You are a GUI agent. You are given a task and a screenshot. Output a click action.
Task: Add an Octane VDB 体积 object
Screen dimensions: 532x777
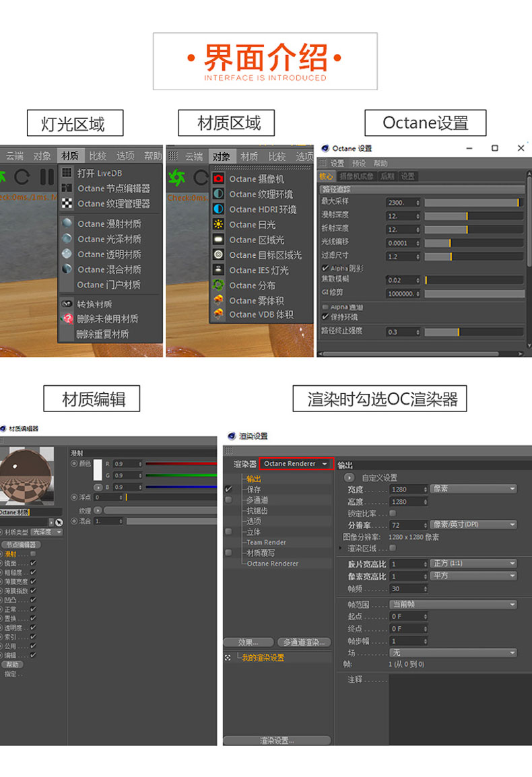click(261, 314)
